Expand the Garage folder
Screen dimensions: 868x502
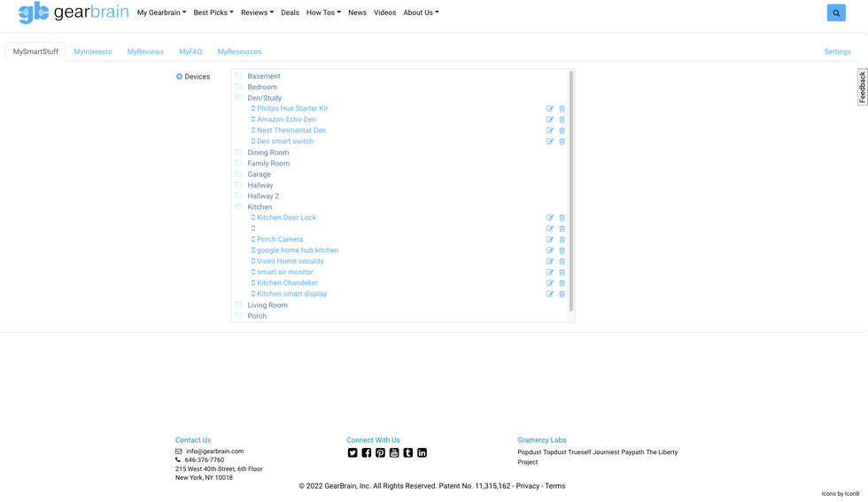(x=238, y=174)
